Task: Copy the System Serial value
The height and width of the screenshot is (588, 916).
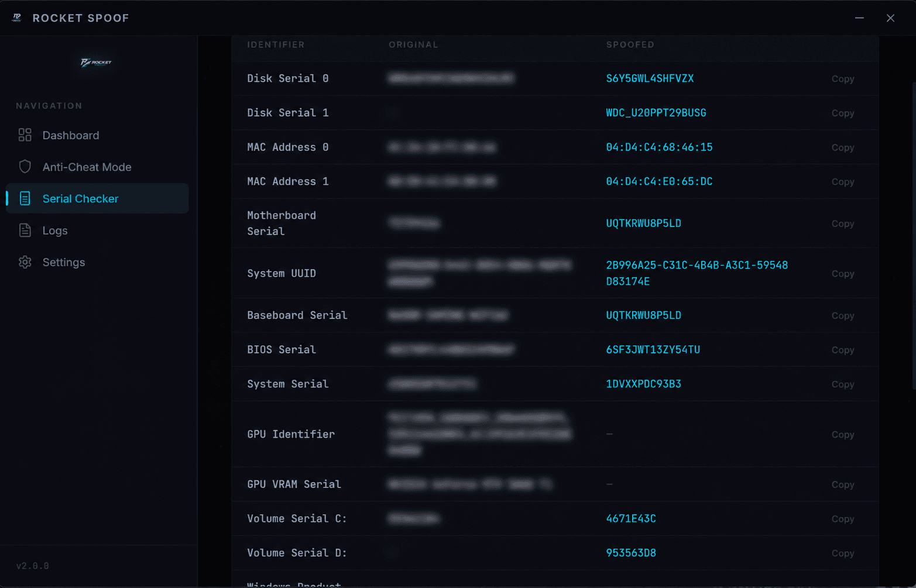Action: pyautogui.click(x=843, y=384)
